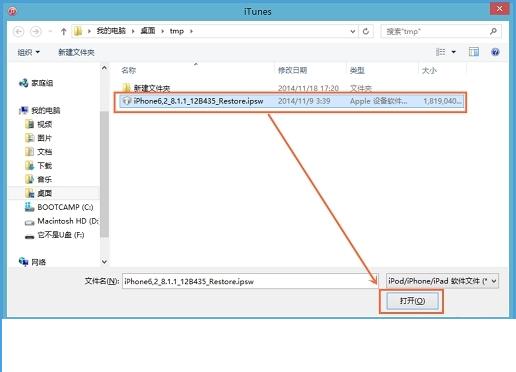Toggle the preview pane icon
The height and width of the screenshot is (372, 516).
[x=474, y=52]
